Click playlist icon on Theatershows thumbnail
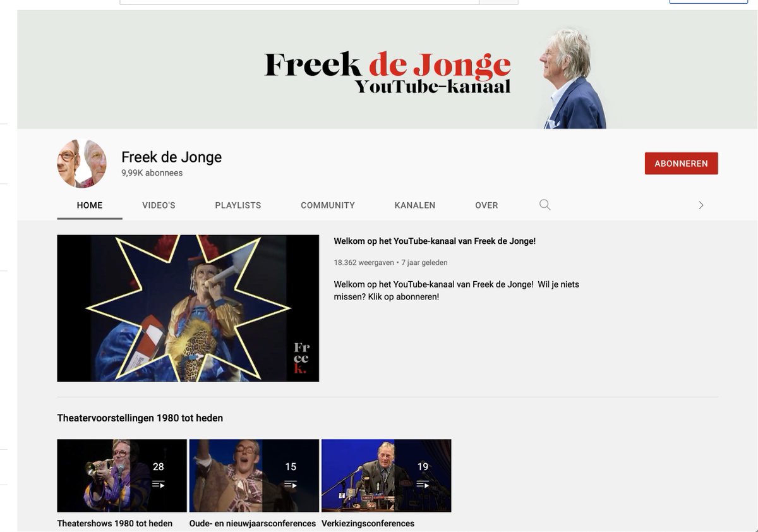Screen dimensions: 758x532 [158, 485]
